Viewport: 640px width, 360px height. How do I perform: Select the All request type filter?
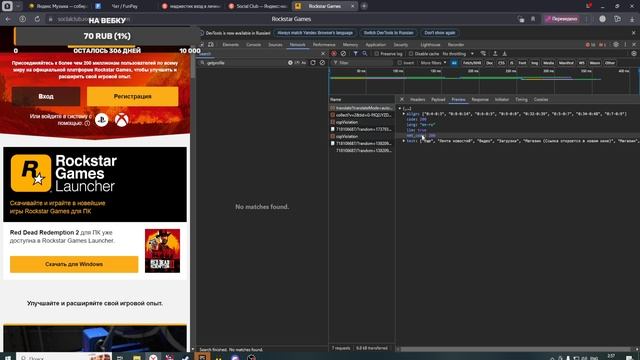454,63
